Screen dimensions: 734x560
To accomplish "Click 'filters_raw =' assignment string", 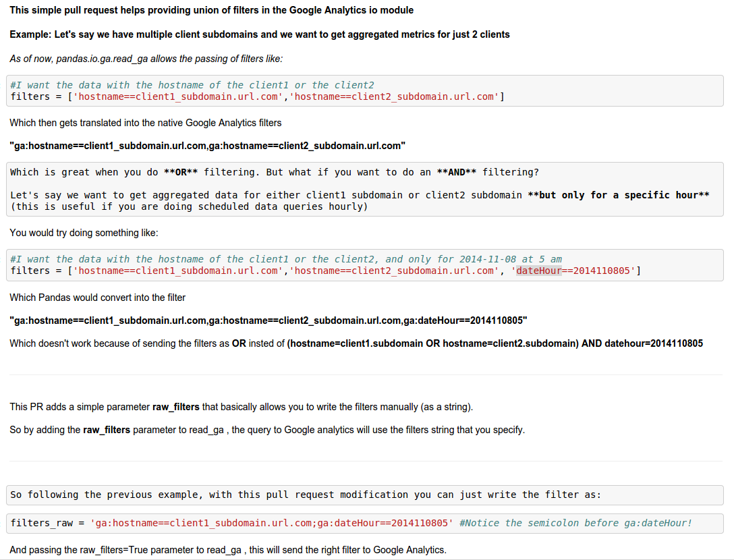I will (x=231, y=523).
